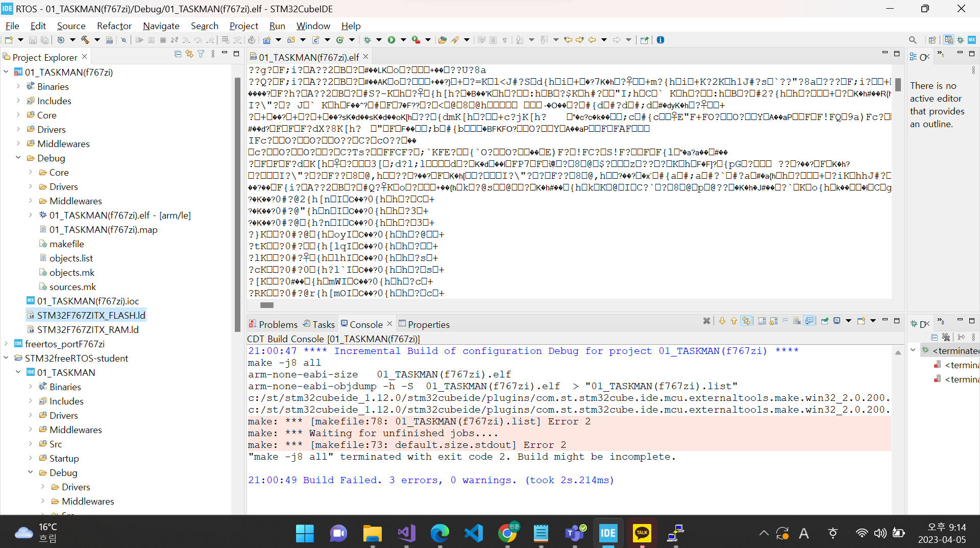Screen dimensions: 980x548
Task: Toggle Pin Console
Action: pyautogui.click(x=824, y=321)
